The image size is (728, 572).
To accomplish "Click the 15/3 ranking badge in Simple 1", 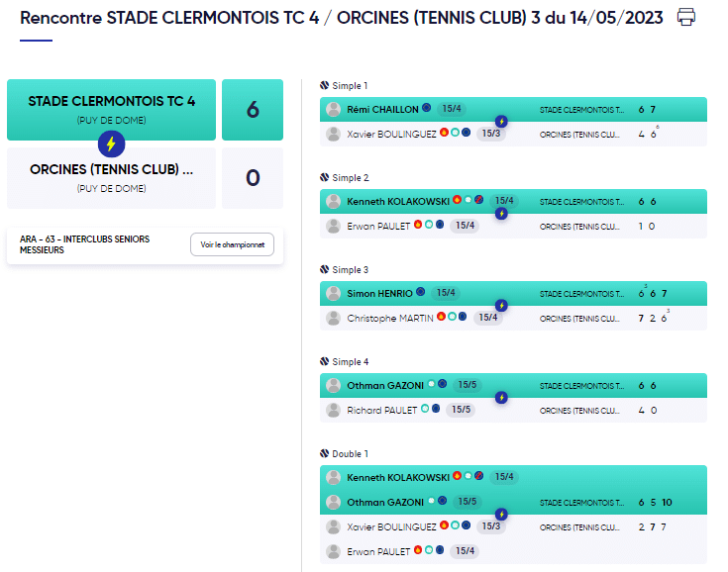I will [490, 134].
